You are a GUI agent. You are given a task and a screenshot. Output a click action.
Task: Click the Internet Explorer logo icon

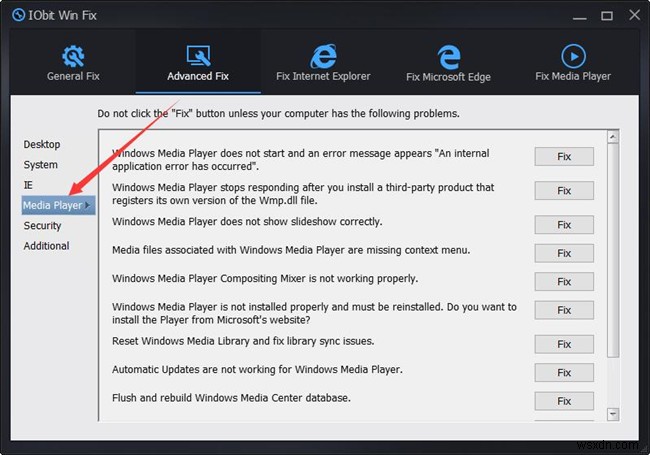323,56
